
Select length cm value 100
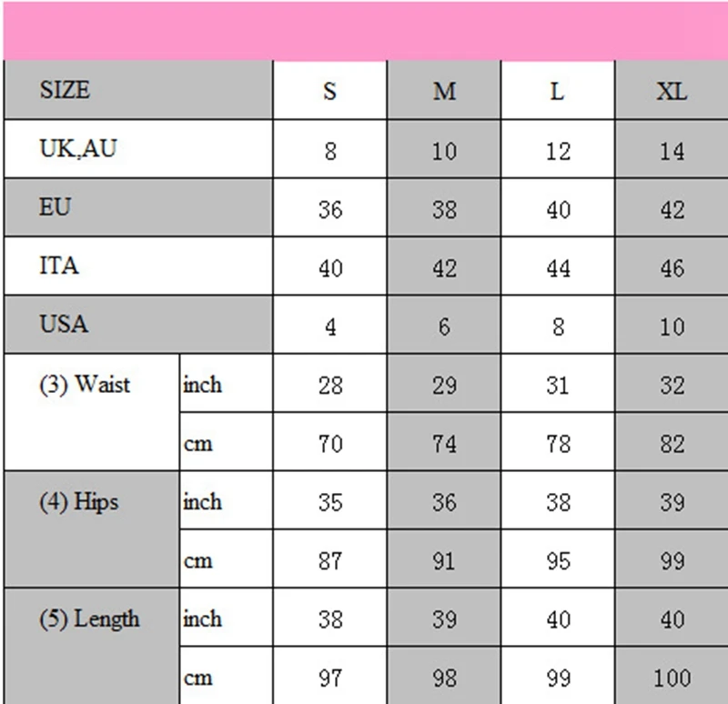click(x=672, y=676)
